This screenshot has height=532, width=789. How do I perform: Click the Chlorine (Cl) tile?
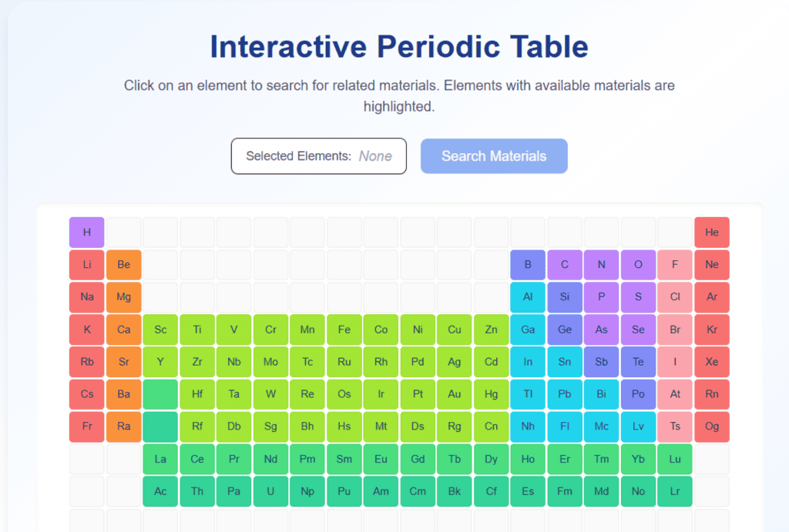tap(675, 296)
